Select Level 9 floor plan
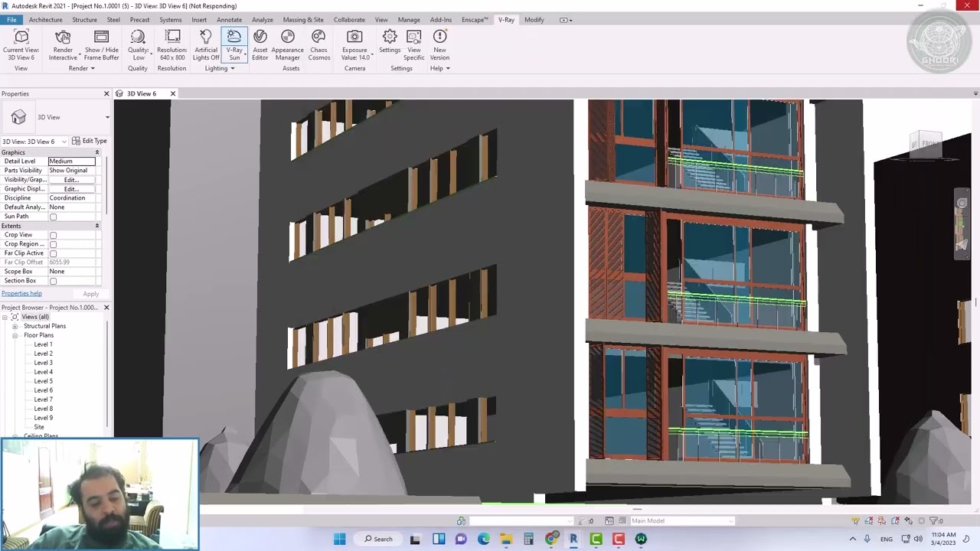Image resolution: width=980 pixels, height=551 pixels. point(43,418)
